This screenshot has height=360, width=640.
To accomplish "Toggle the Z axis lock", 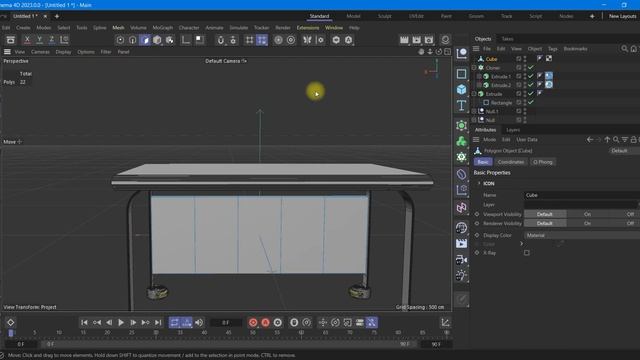I will (52, 40).
